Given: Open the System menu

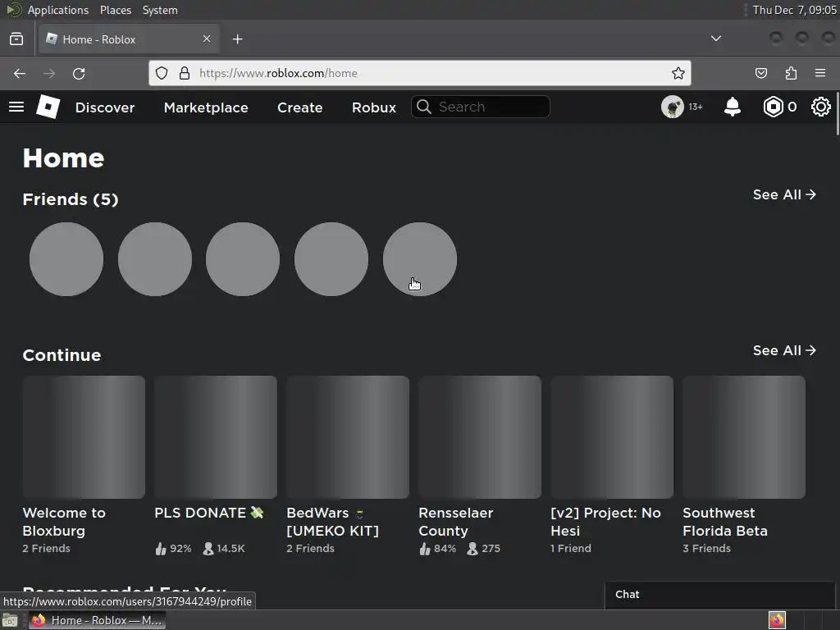Looking at the screenshot, I should click(x=160, y=10).
